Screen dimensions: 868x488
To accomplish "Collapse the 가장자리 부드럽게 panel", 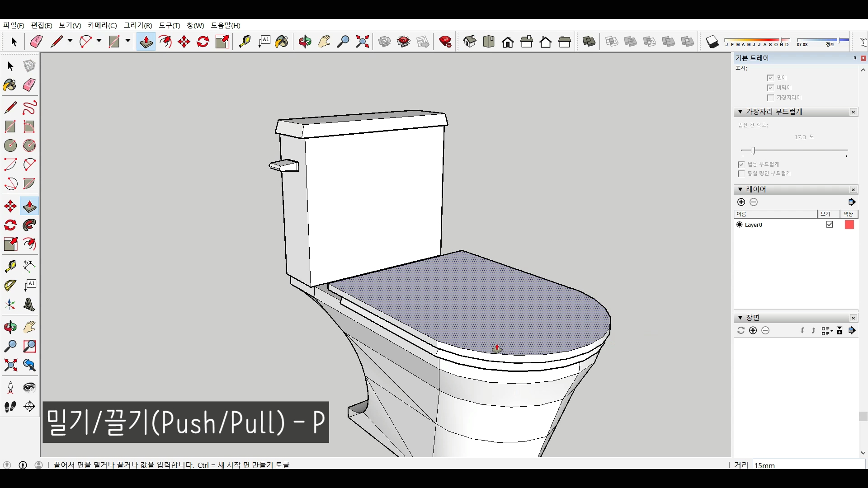I will click(740, 112).
